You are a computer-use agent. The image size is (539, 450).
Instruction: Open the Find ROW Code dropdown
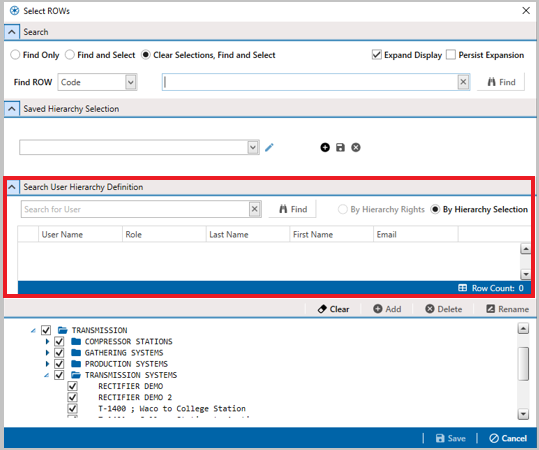[x=131, y=82]
